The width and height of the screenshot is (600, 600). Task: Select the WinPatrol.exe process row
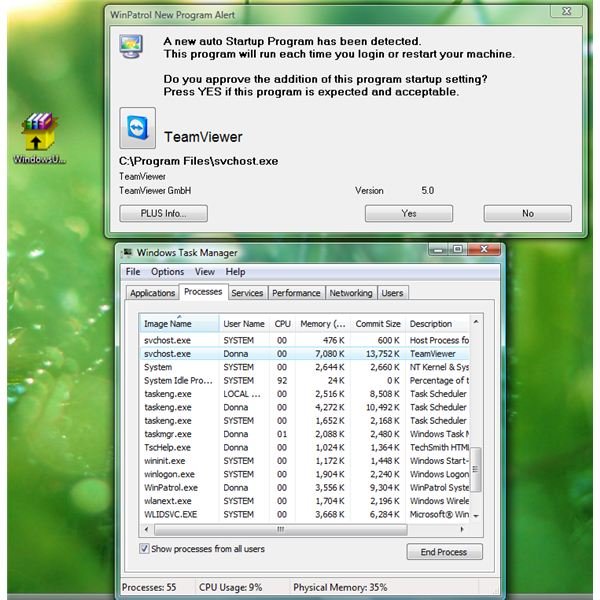click(304, 488)
